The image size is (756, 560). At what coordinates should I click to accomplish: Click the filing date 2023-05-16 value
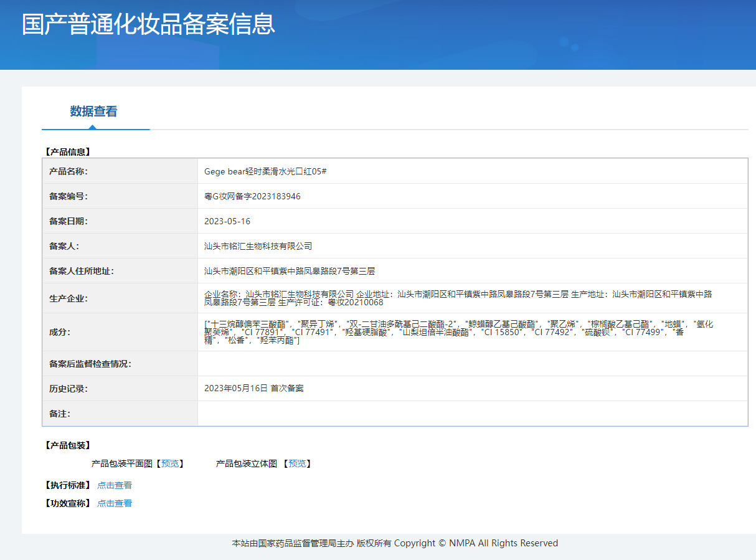(x=227, y=221)
